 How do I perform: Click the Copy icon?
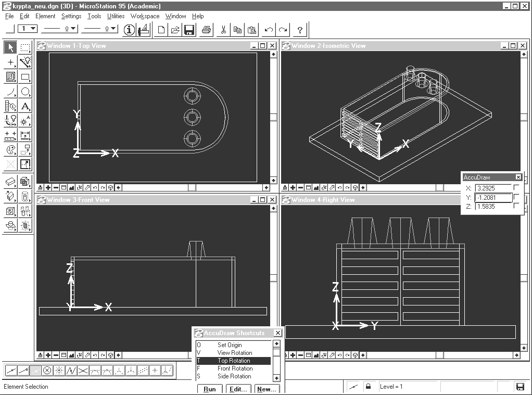(x=237, y=30)
